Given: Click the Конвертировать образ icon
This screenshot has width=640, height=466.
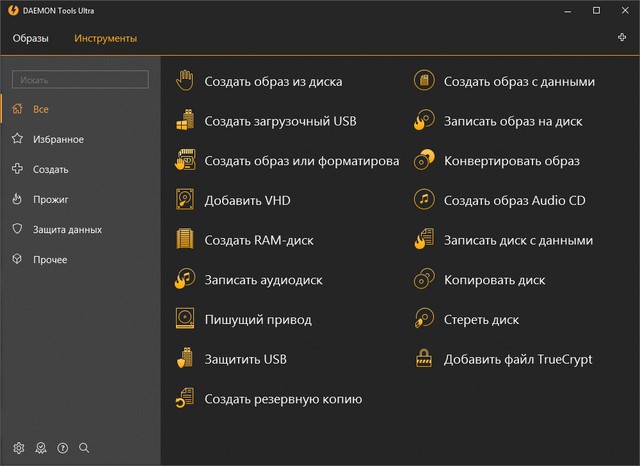Looking at the screenshot, I should pos(424,160).
